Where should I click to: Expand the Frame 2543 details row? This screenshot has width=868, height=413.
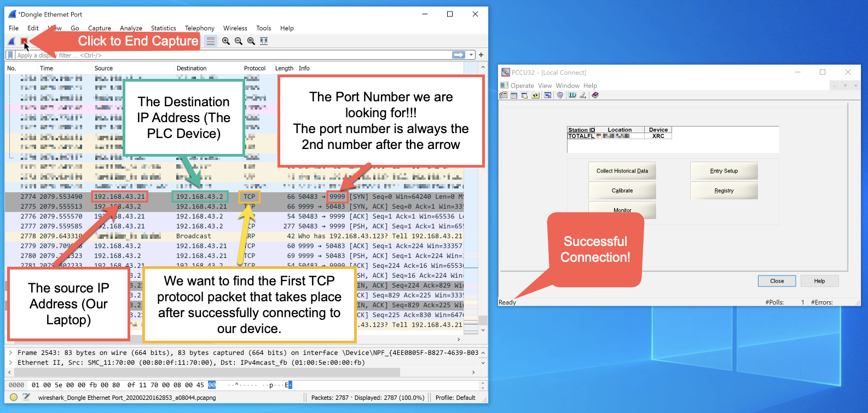10,353
